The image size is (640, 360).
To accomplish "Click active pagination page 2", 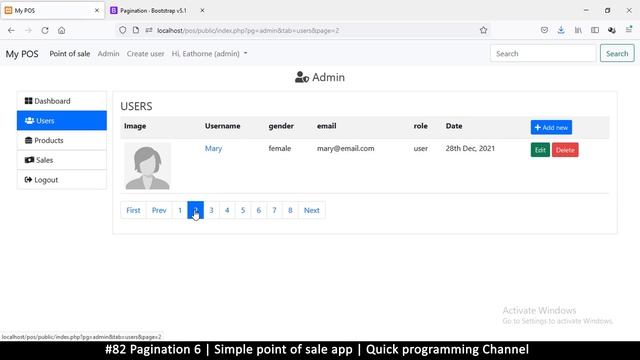I will (x=196, y=210).
